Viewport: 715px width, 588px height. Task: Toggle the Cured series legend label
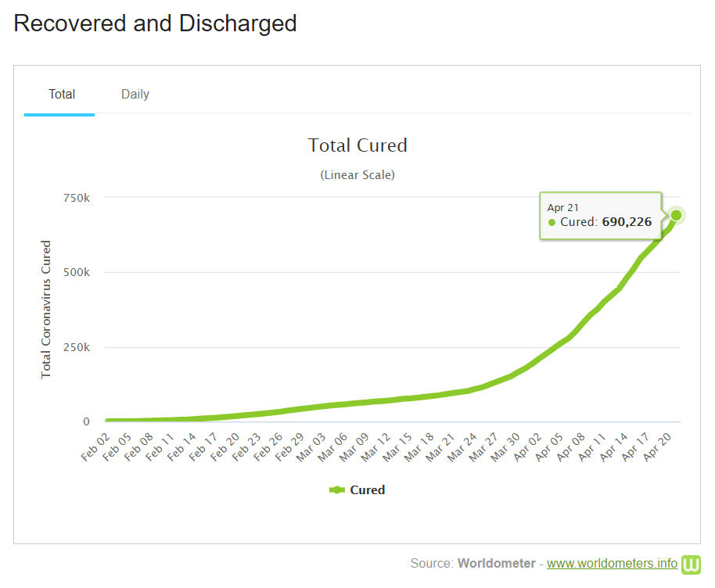click(x=367, y=490)
